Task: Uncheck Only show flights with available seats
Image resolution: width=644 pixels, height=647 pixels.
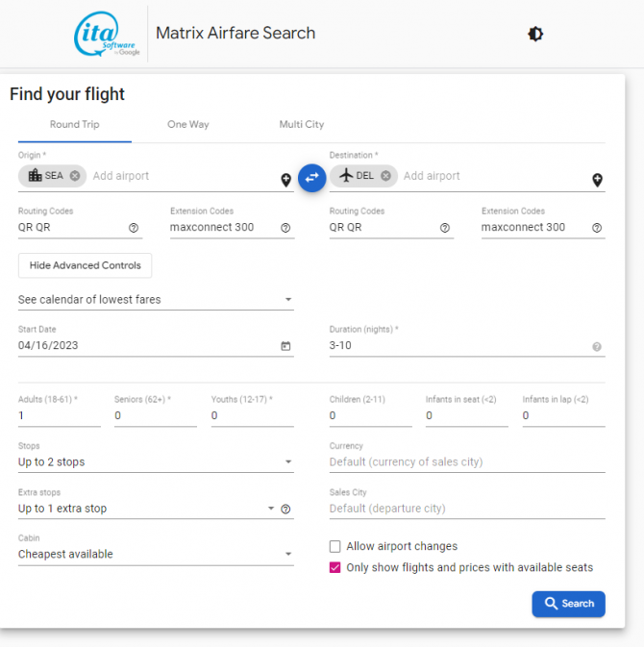Action: pos(334,567)
